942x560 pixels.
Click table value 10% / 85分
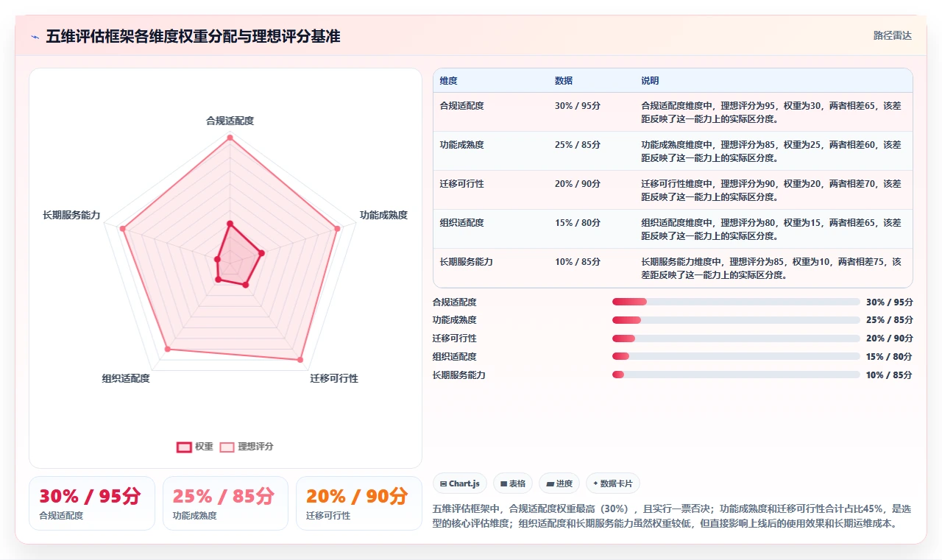[x=578, y=262]
